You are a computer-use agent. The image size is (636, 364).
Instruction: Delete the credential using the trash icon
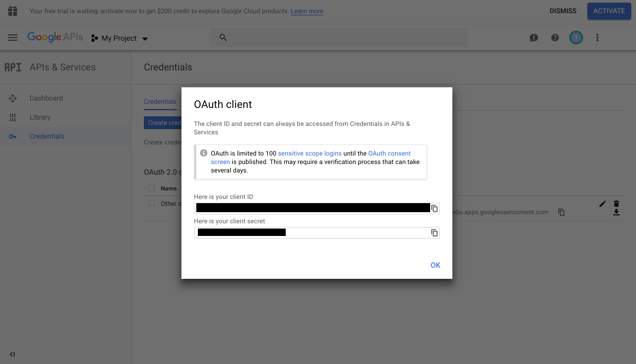(x=616, y=203)
